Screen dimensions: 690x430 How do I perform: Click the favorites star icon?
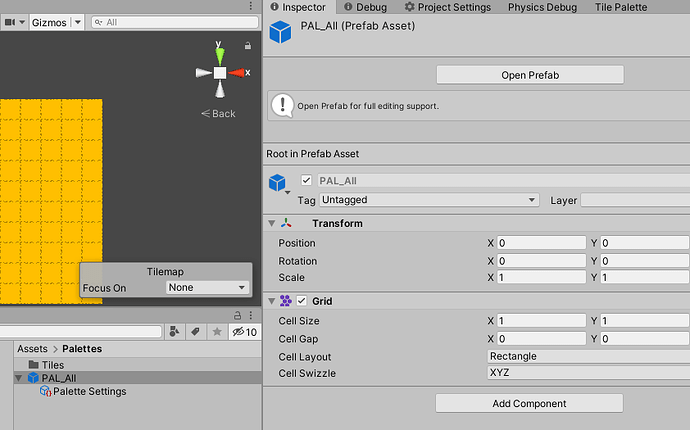pos(217,331)
